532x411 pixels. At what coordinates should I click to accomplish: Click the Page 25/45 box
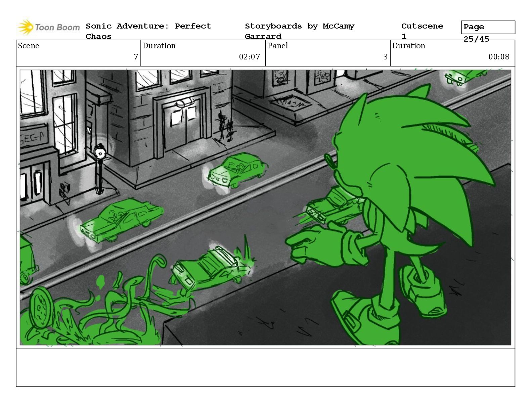pos(488,28)
